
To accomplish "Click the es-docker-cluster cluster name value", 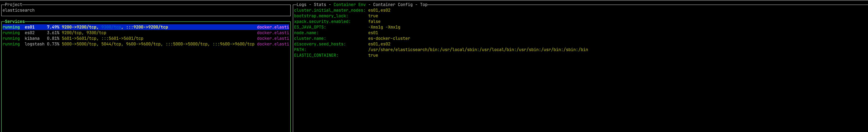I will click(389, 38).
